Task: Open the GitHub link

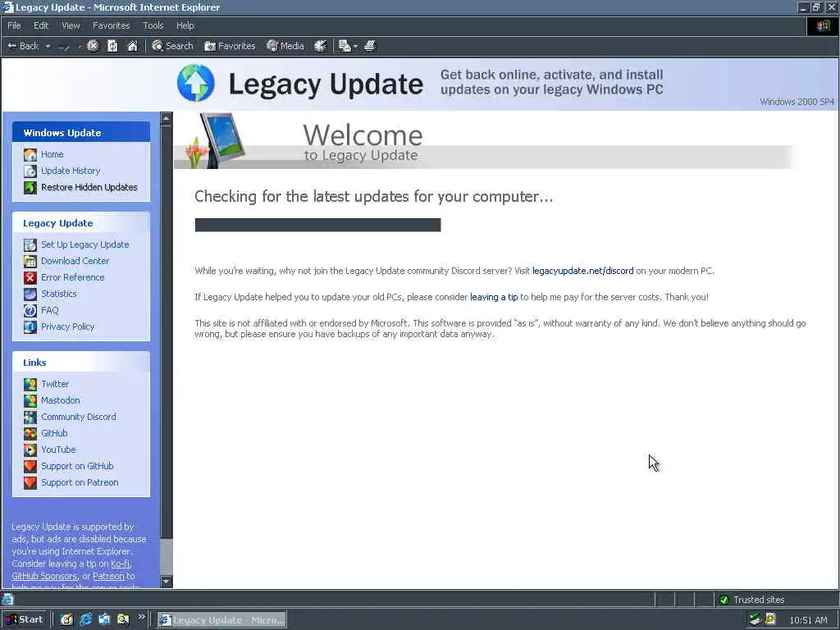Action: [x=54, y=433]
